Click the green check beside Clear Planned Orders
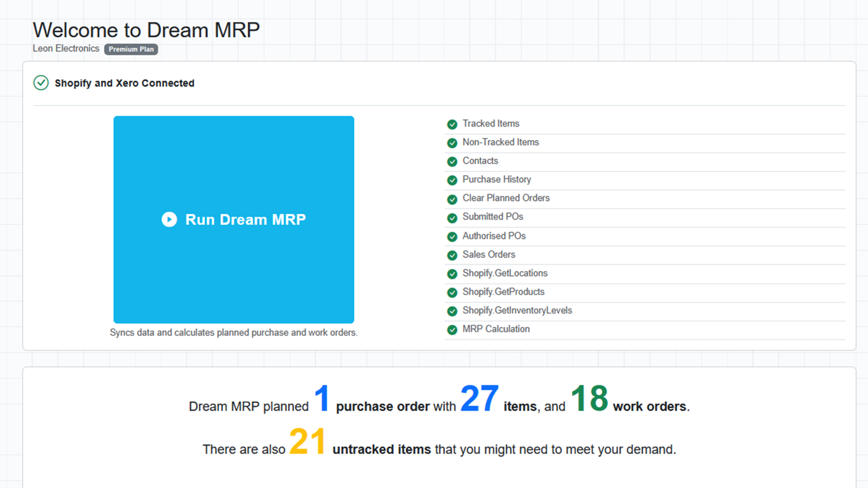The width and height of the screenshot is (868, 488). 452,199
